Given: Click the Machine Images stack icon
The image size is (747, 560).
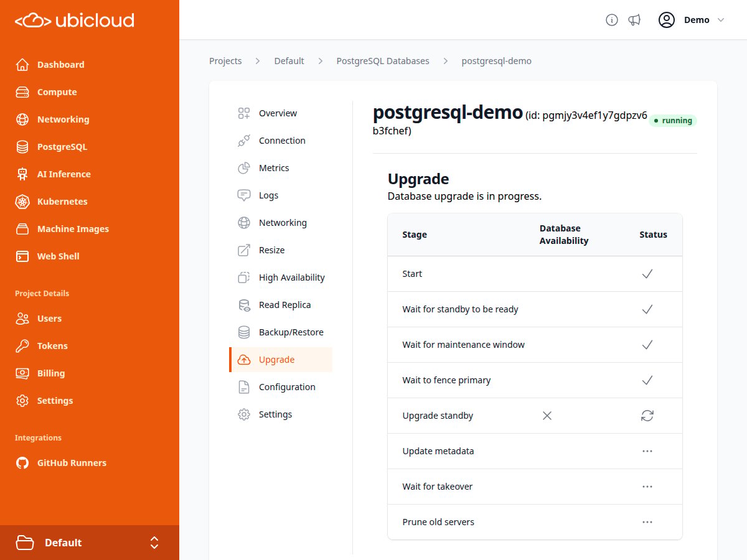Looking at the screenshot, I should 22,229.
